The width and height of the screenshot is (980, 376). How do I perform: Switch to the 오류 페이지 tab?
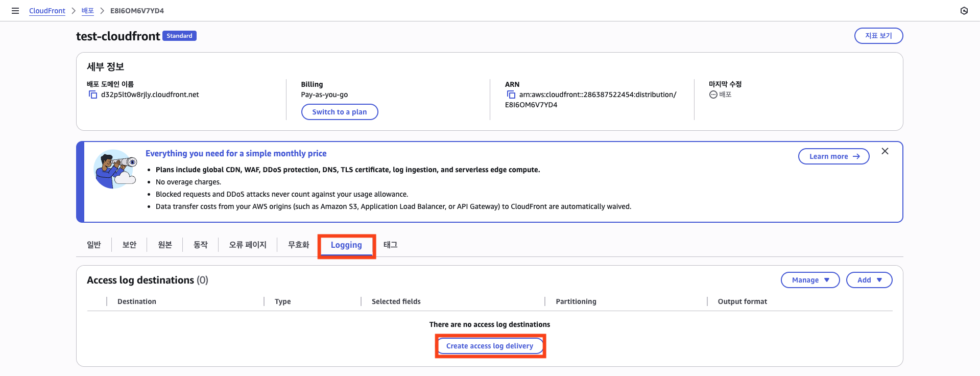pos(248,245)
